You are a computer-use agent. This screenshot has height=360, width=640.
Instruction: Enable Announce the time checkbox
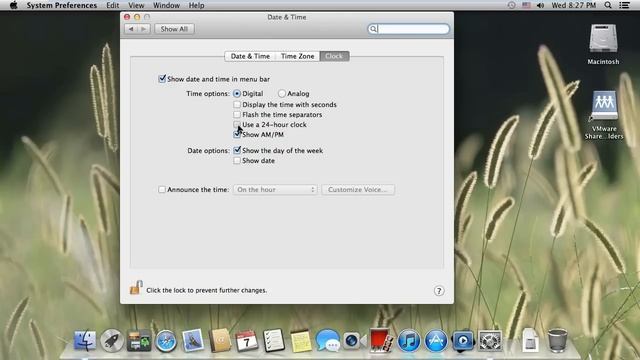point(162,189)
